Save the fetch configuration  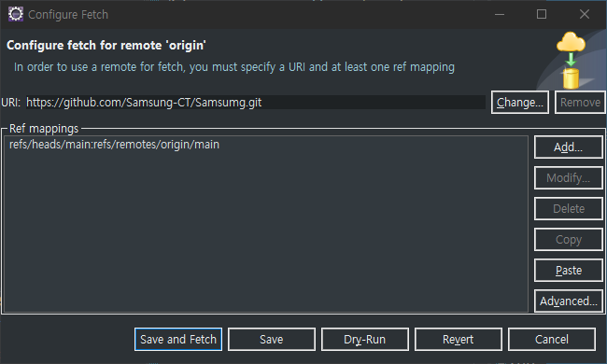pyautogui.click(x=272, y=339)
